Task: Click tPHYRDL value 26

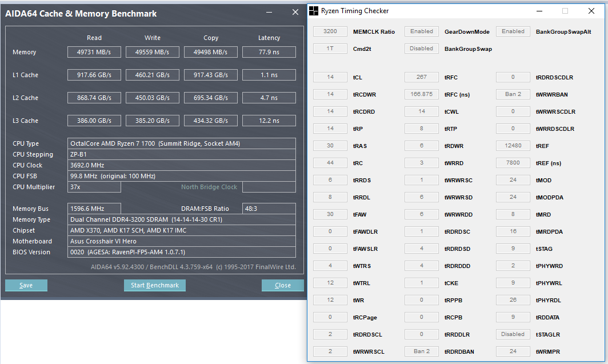Action: pyautogui.click(x=513, y=300)
